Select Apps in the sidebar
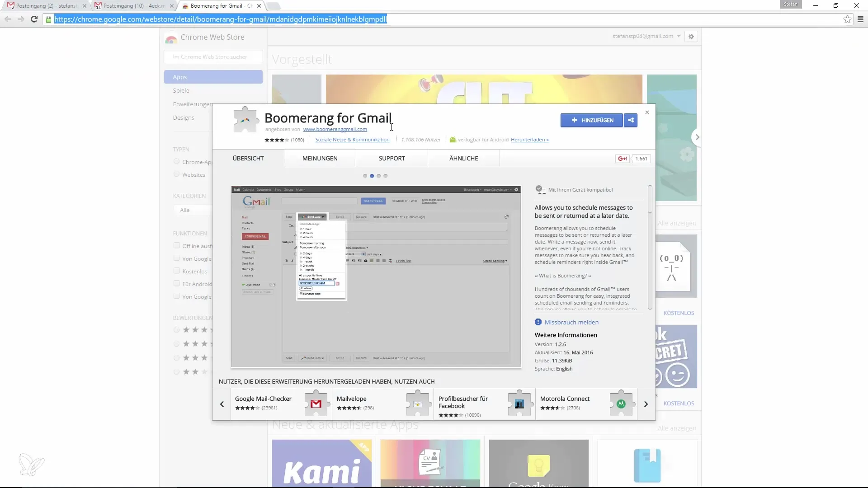This screenshot has width=868, height=488. click(x=213, y=77)
